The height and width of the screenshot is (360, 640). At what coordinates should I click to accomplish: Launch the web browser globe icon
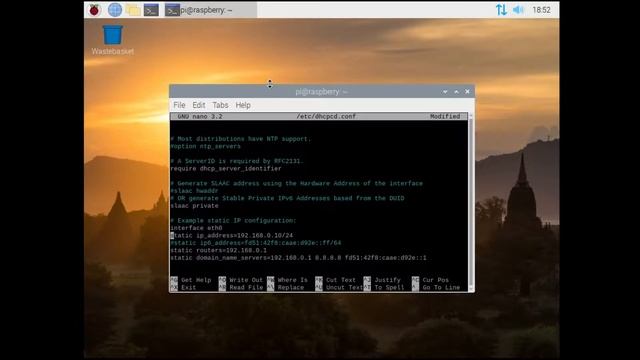pos(115,10)
